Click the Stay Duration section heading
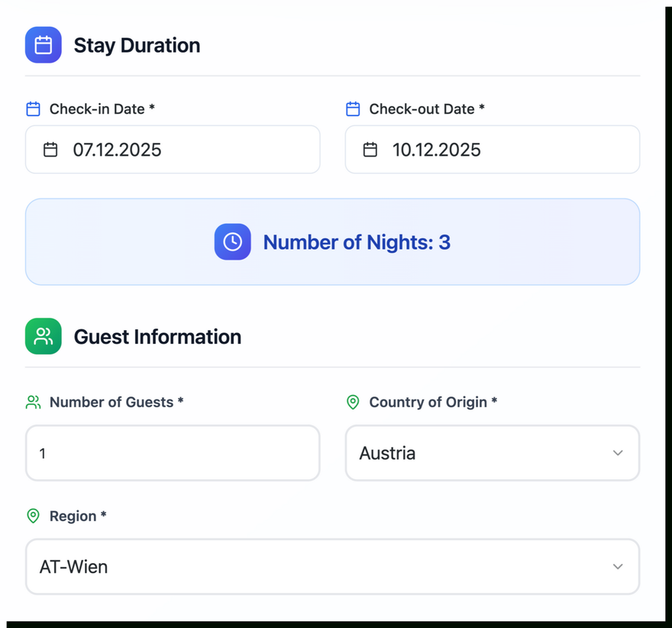672x628 pixels. coord(137,45)
